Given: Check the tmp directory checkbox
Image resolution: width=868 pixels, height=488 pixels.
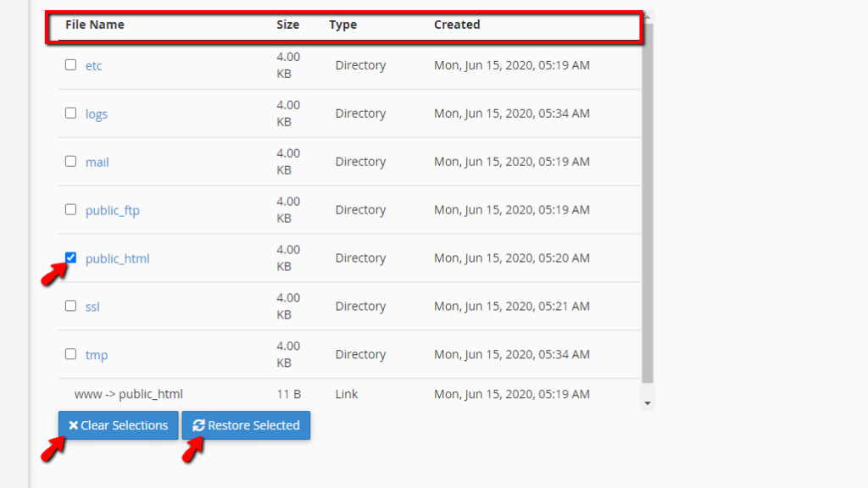Looking at the screenshot, I should click(70, 353).
